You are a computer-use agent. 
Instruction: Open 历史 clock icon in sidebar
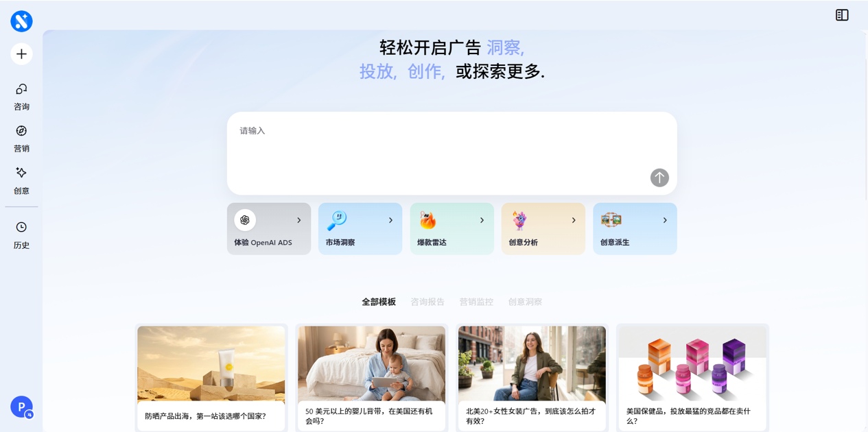(x=21, y=227)
